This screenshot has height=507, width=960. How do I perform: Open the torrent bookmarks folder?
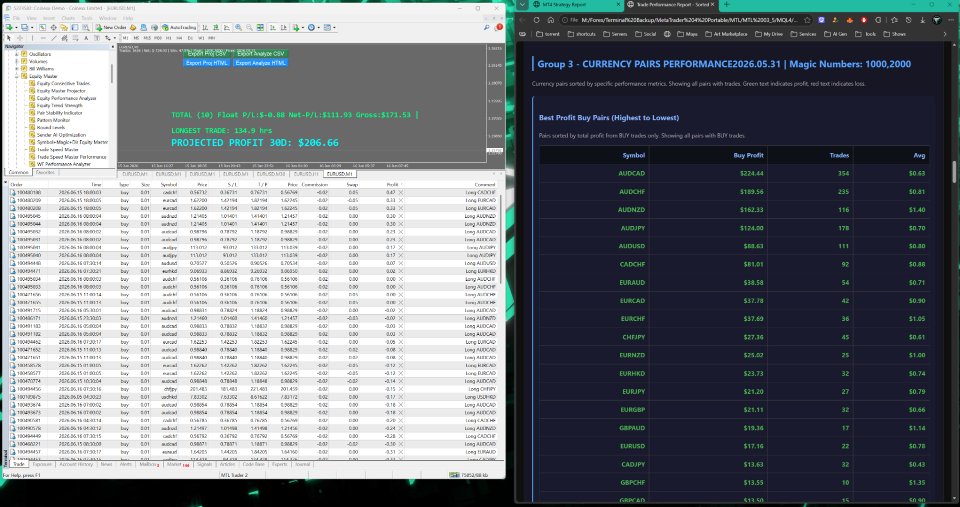(547, 34)
